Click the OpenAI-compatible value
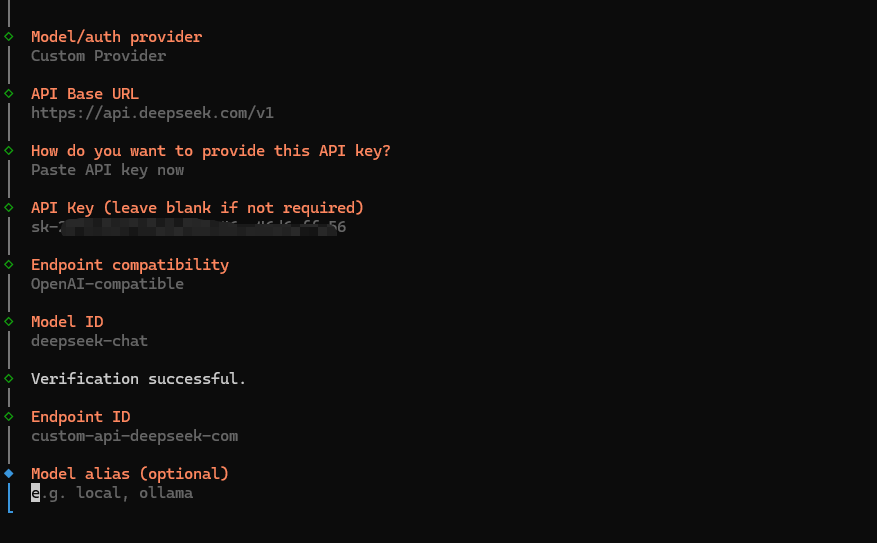 107,284
